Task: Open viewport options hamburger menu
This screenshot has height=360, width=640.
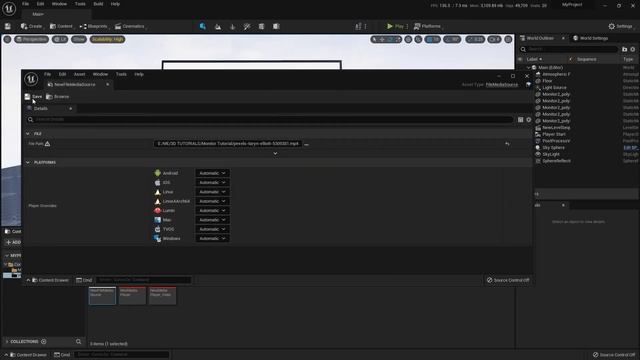Action: coord(7,40)
